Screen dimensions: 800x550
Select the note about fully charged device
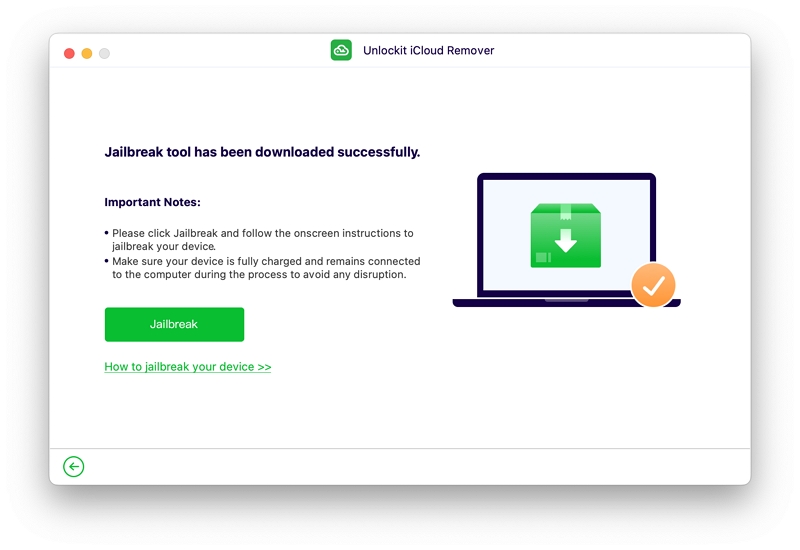click(266, 267)
